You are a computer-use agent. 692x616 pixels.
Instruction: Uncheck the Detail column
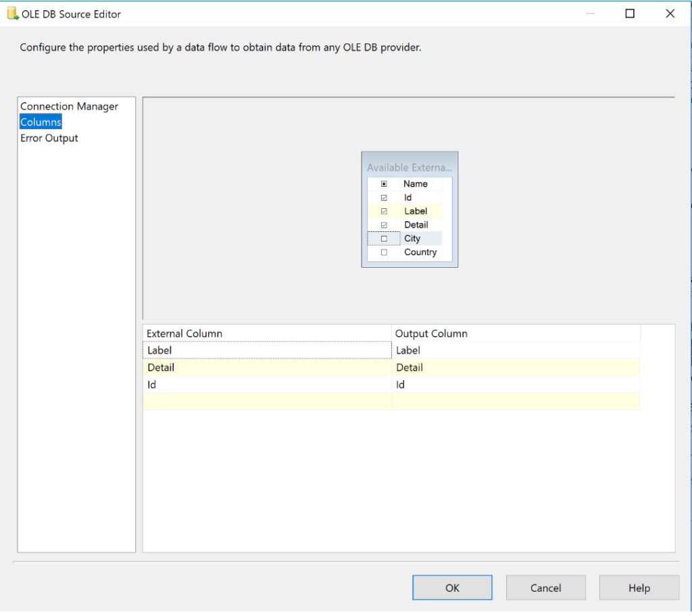[x=383, y=224]
